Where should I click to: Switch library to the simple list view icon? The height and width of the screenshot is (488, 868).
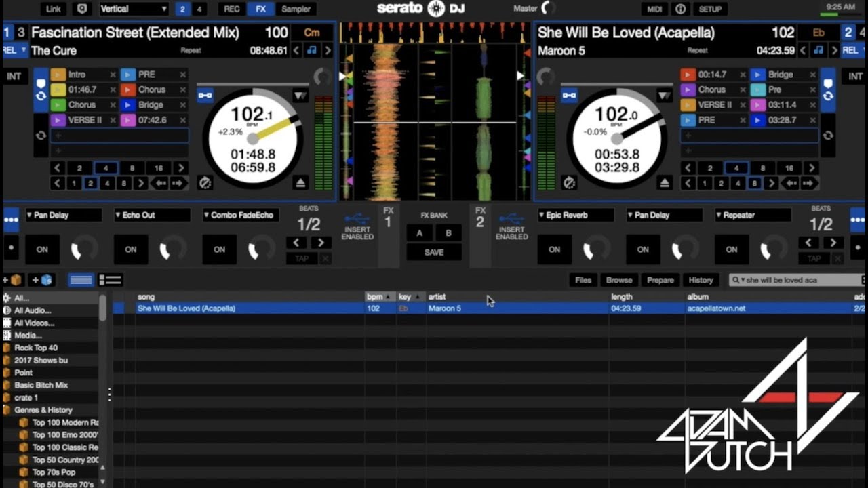[81, 280]
